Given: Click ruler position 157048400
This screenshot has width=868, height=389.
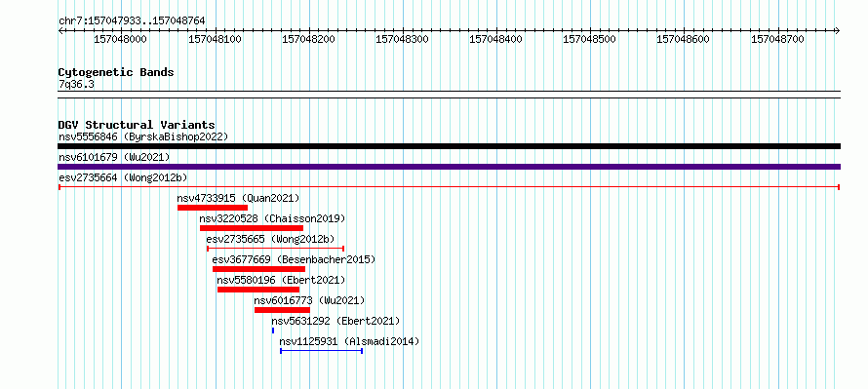Looking at the screenshot, I should coord(495,39).
